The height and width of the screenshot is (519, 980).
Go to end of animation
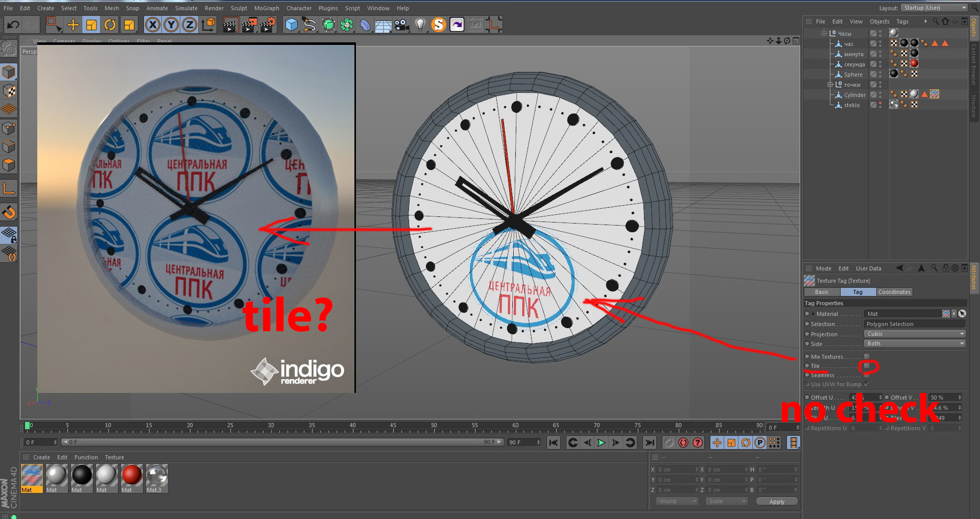[650, 442]
